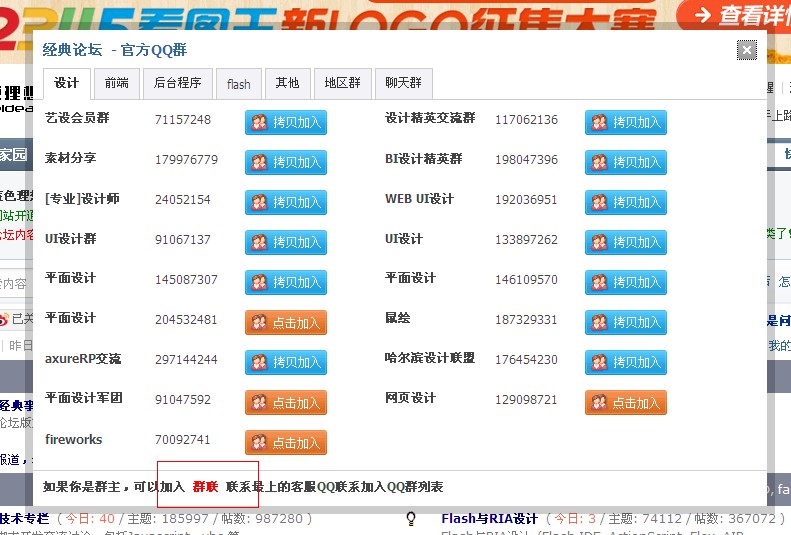791x535 pixels.
Task: Click 点击加入 for 网页设计
Action: (626, 402)
